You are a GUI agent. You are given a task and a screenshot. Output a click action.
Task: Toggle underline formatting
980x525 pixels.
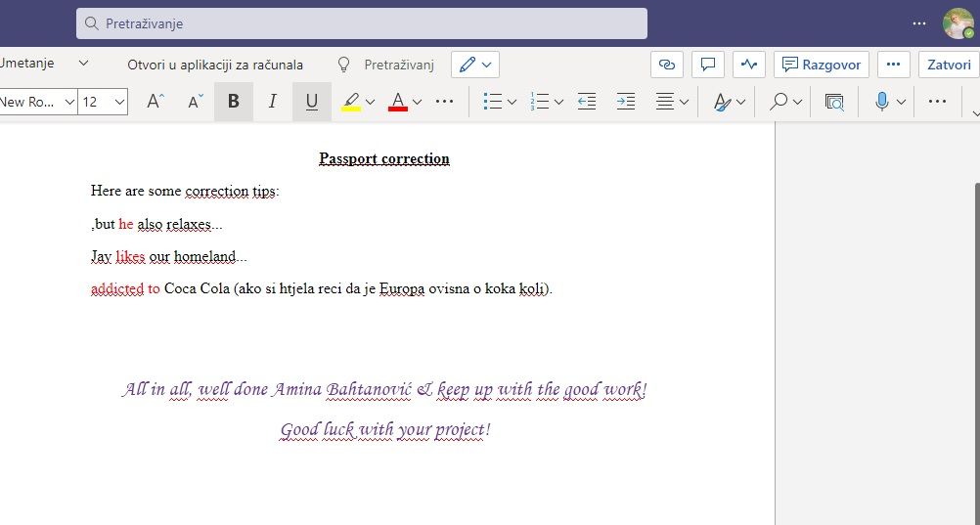click(312, 102)
